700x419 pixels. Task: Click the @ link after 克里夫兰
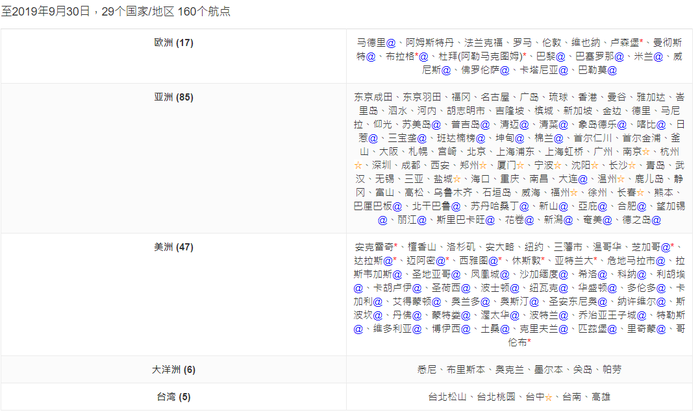pyautogui.click(x=563, y=329)
